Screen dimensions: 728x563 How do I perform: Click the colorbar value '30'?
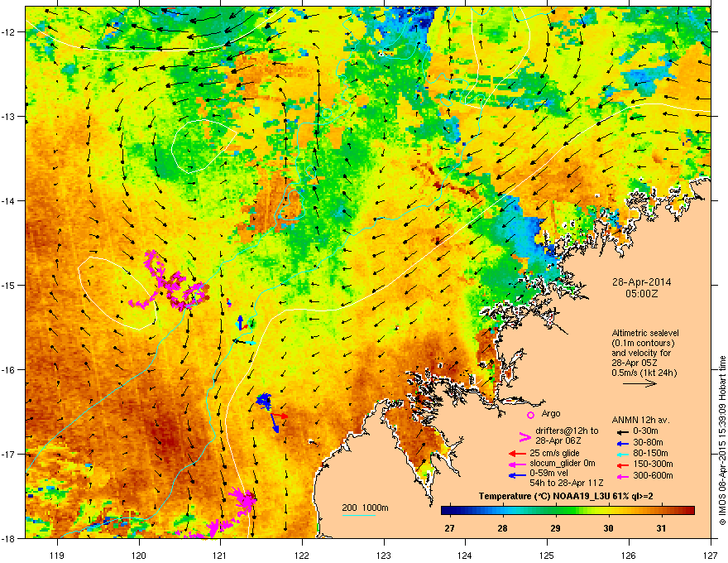(x=608, y=528)
